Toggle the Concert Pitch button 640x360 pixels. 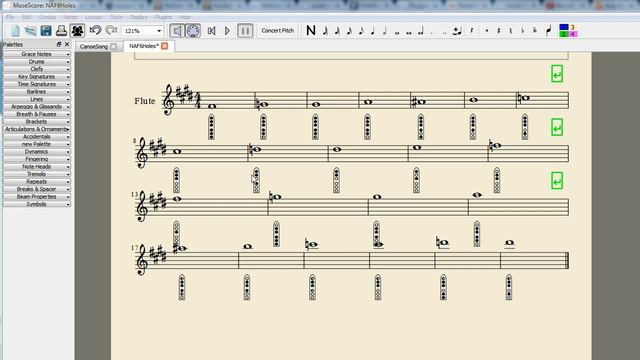pos(278,31)
